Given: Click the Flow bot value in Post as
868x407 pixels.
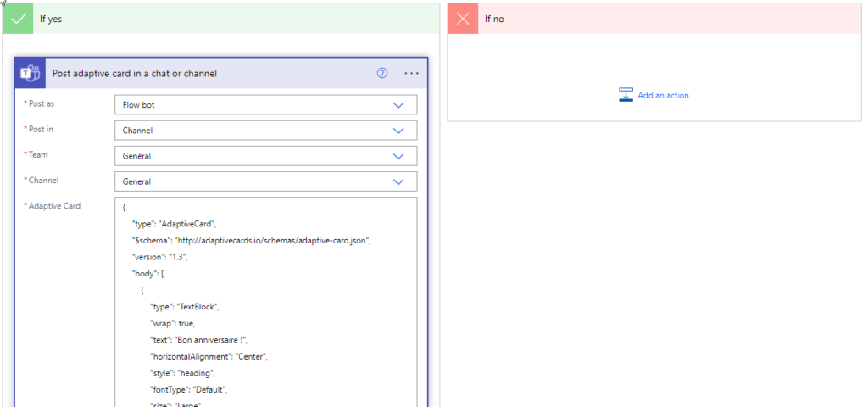Looking at the screenshot, I should [139, 105].
